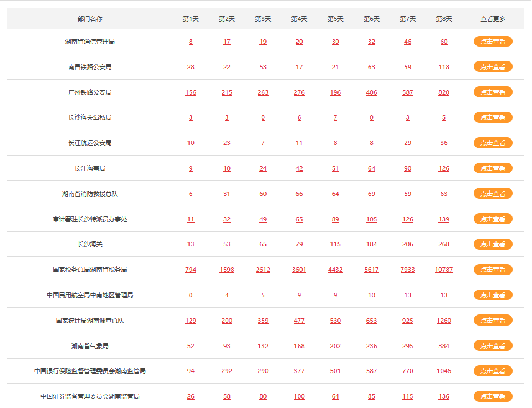Open 点击查看 for 湖南省气象局
Screen dimensions: 532x408
pyautogui.click(x=493, y=345)
